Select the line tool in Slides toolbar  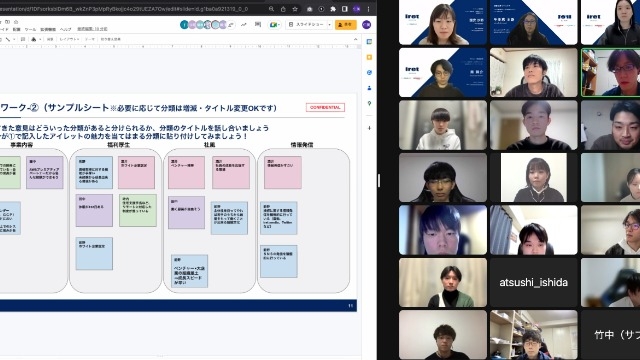tap(8, 39)
